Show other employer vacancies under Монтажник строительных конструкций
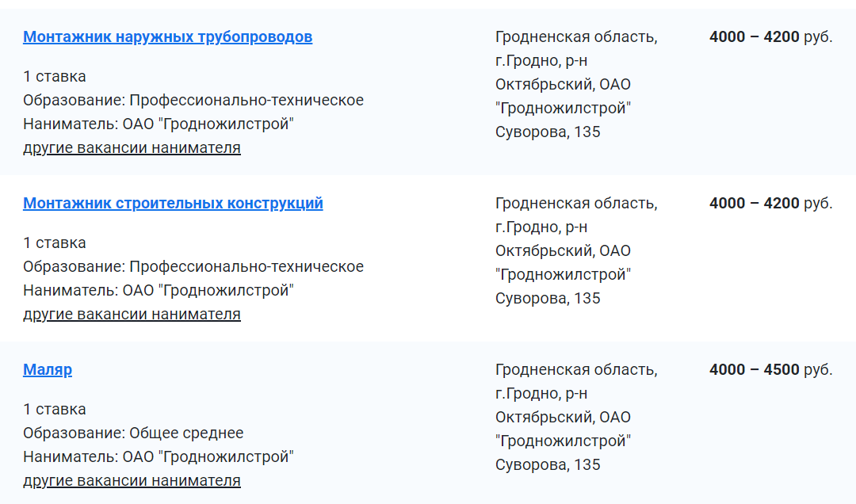The image size is (856, 504). click(132, 315)
